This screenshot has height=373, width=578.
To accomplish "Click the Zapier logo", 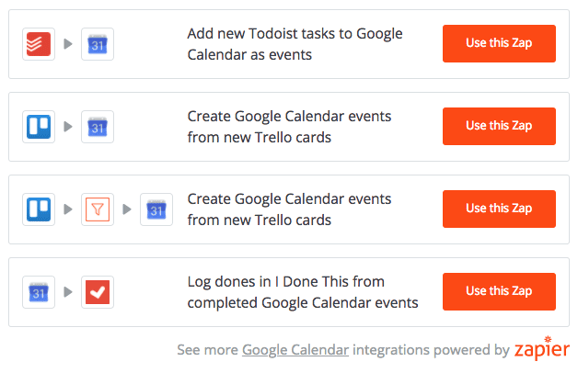I will (x=542, y=348).
